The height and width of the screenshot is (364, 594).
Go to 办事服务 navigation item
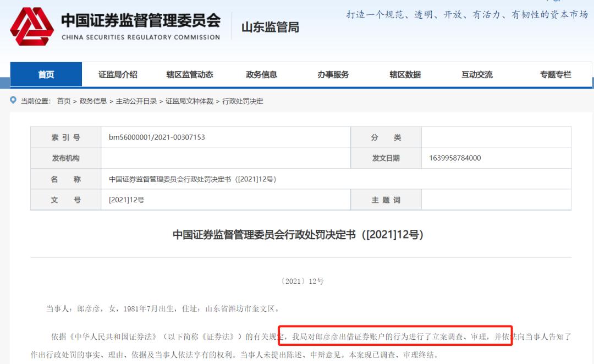click(x=333, y=75)
